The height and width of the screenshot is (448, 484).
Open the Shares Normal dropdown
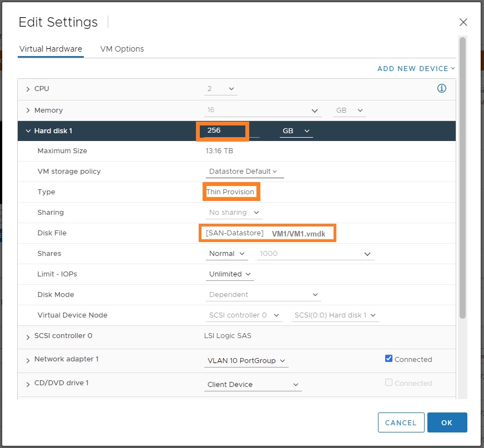[x=227, y=254]
